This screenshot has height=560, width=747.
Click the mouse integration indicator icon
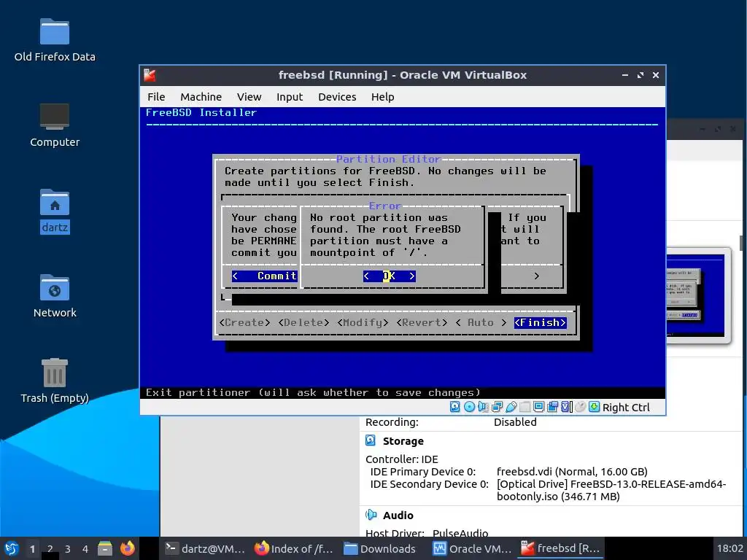point(580,407)
